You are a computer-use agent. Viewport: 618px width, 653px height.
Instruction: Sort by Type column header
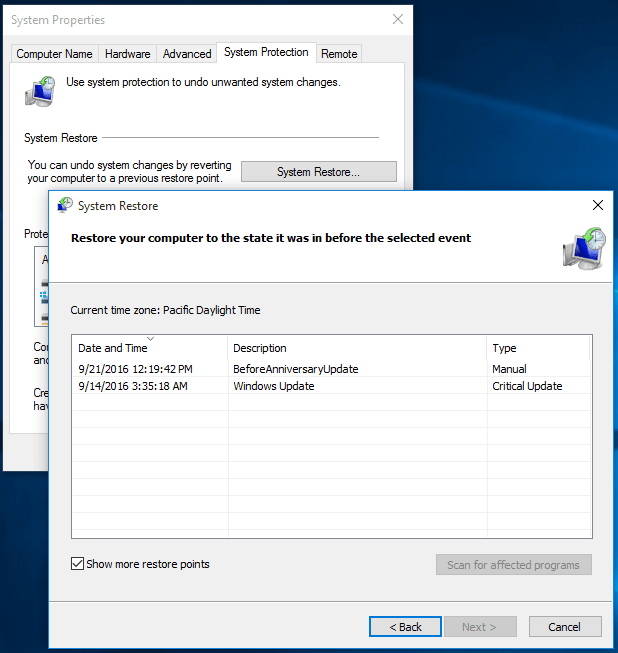[538, 348]
